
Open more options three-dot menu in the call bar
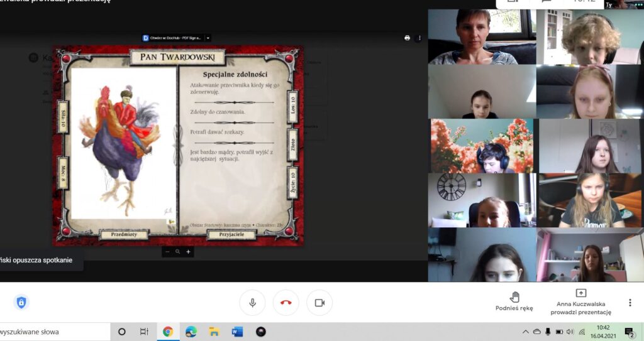click(630, 303)
